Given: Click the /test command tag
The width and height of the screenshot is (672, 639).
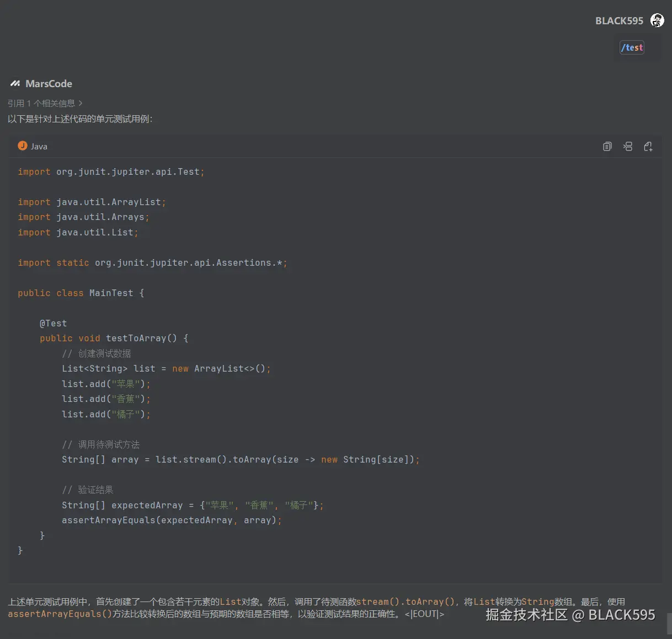Looking at the screenshot, I should coord(632,47).
